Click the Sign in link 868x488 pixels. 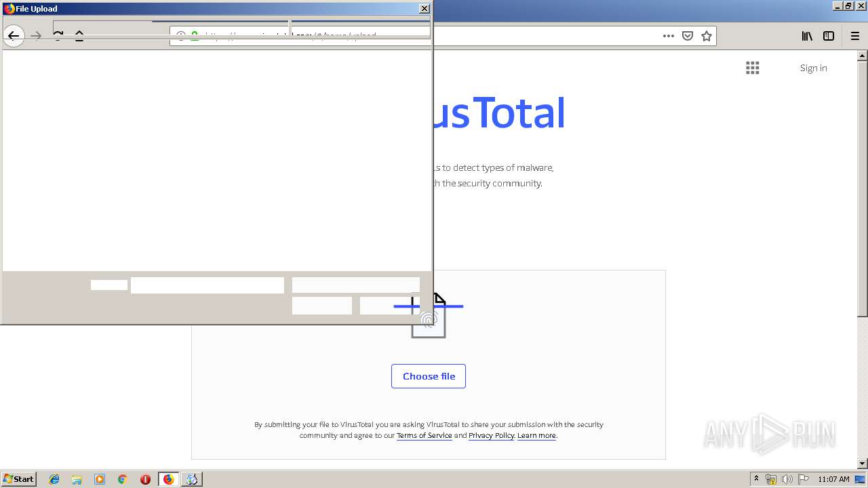click(813, 68)
